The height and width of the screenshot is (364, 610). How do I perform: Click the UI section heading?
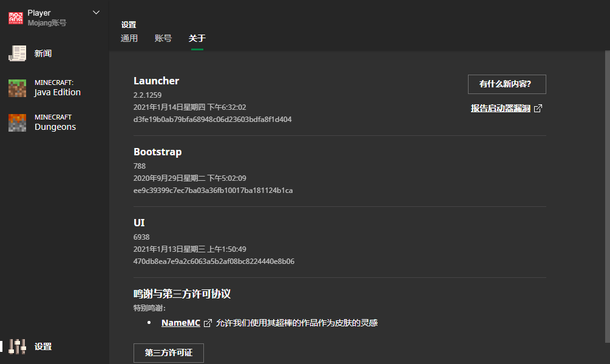(x=139, y=223)
